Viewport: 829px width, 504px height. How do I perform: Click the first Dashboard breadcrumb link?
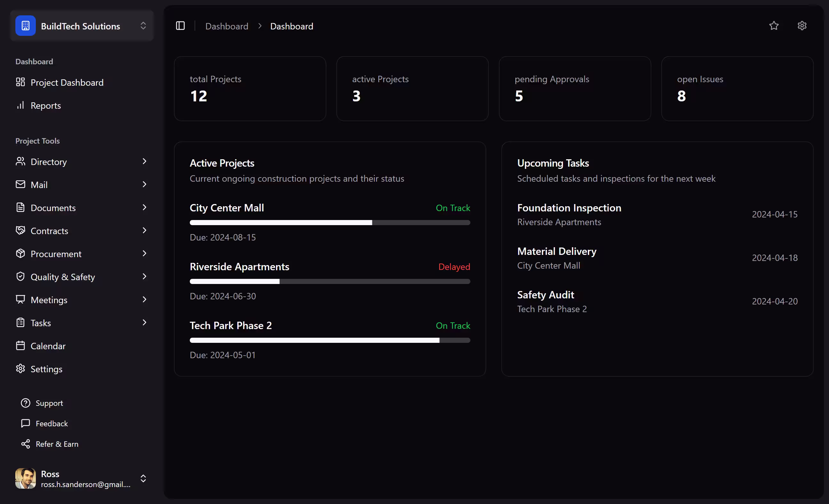point(227,26)
